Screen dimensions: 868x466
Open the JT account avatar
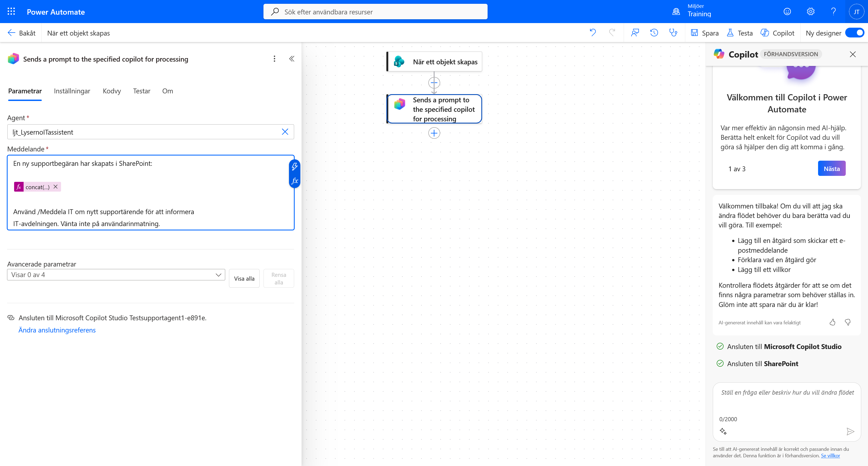[x=856, y=12]
